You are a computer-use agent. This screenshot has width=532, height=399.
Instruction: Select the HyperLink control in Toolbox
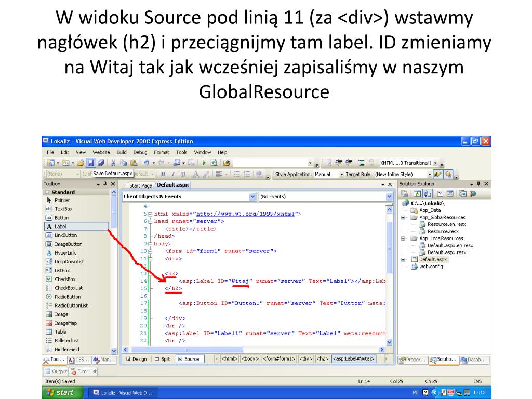[76, 253]
